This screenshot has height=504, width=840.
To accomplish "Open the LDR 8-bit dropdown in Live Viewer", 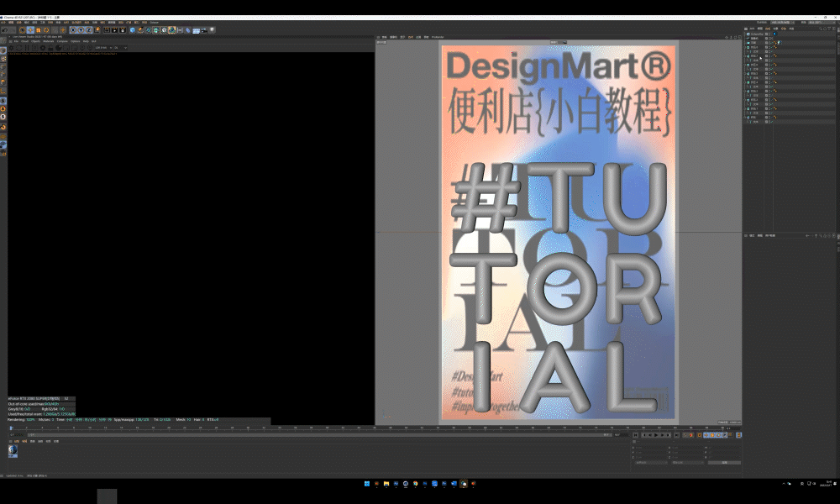I will (102, 48).
